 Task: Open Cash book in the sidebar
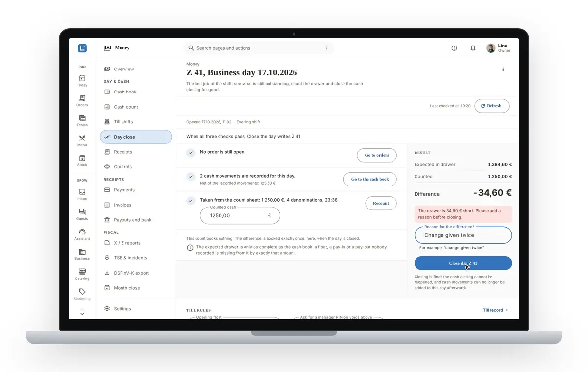pos(136,92)
